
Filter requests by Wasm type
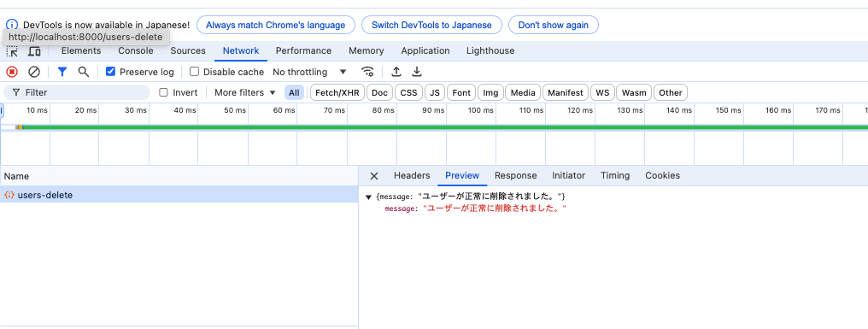click(x=634, y=92)
